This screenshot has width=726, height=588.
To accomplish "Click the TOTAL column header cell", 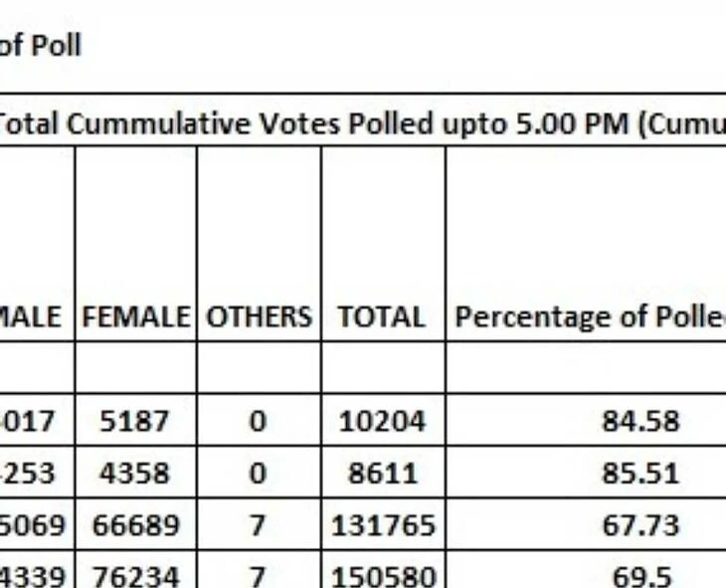I will tap(382, 317).
